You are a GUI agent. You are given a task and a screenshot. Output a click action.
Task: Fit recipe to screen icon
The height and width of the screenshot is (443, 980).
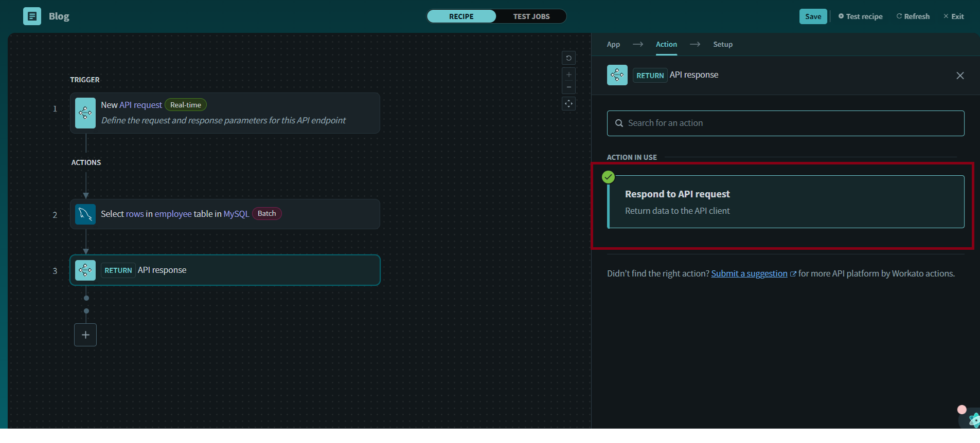[x=568, y=104]
